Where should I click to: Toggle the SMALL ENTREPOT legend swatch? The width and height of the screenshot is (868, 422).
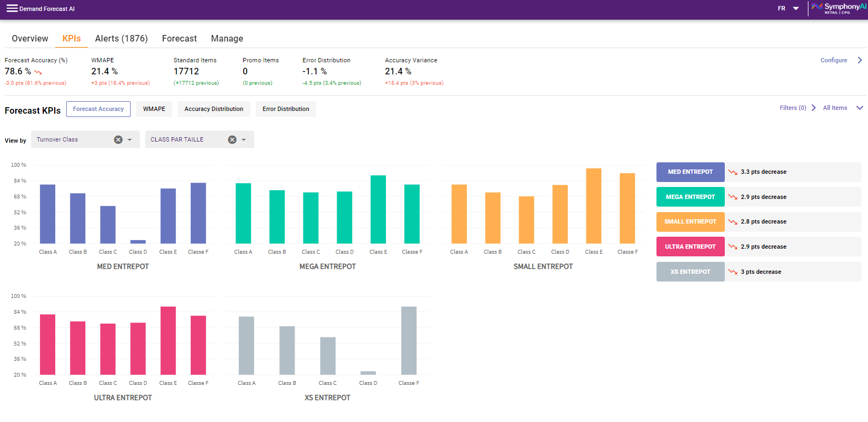point(690,221)
